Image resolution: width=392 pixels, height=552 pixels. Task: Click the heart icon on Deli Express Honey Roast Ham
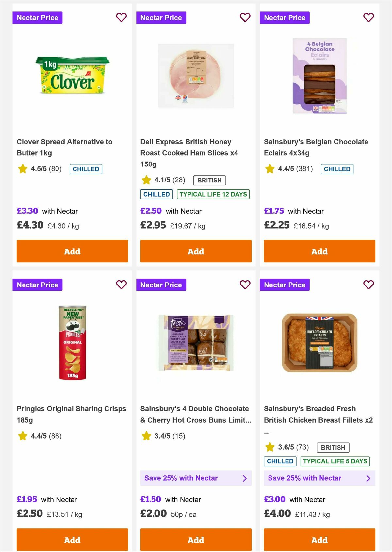pyautogui.click(x=245, y=18)
